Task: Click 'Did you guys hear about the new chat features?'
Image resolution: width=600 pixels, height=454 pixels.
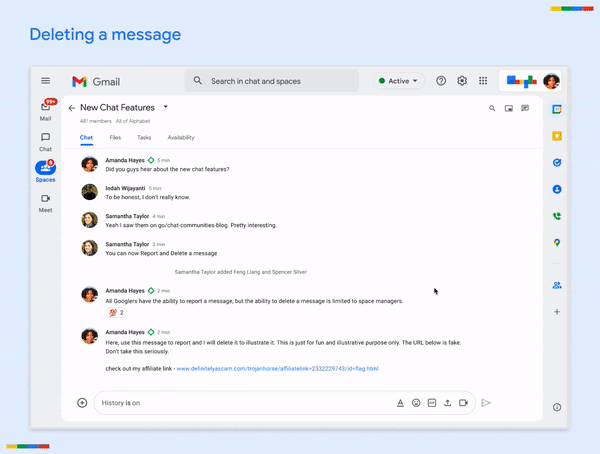Action: (167, 169)
